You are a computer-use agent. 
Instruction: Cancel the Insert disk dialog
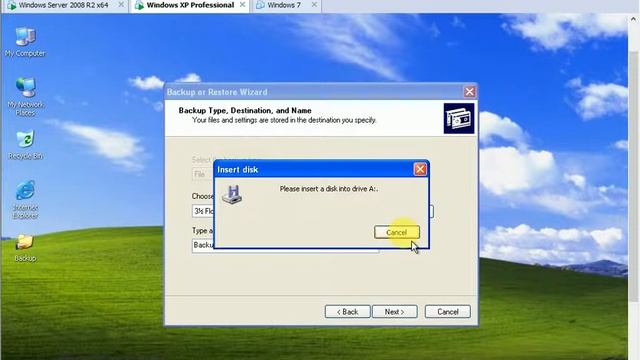(x=396, y=232)
